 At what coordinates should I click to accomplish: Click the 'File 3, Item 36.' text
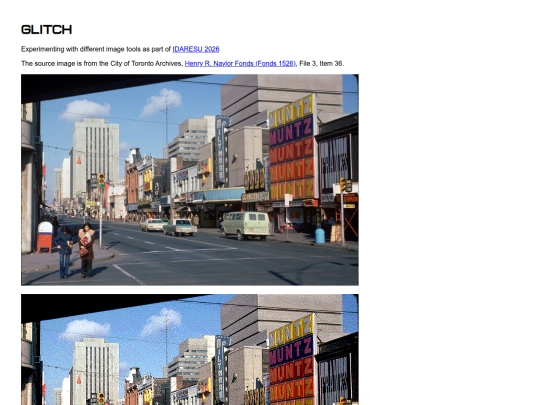[x=322, y=64]
